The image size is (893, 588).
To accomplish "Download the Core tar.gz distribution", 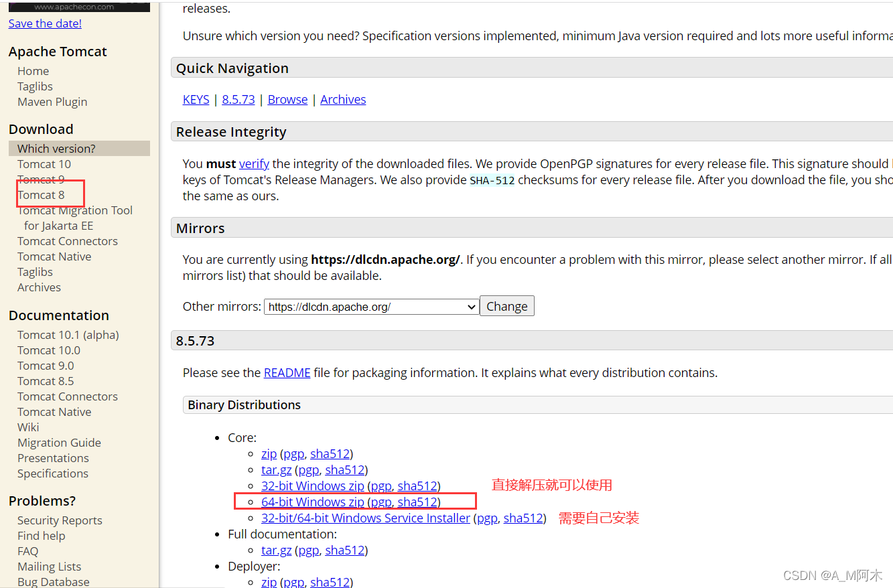I will tap(276, 470).
